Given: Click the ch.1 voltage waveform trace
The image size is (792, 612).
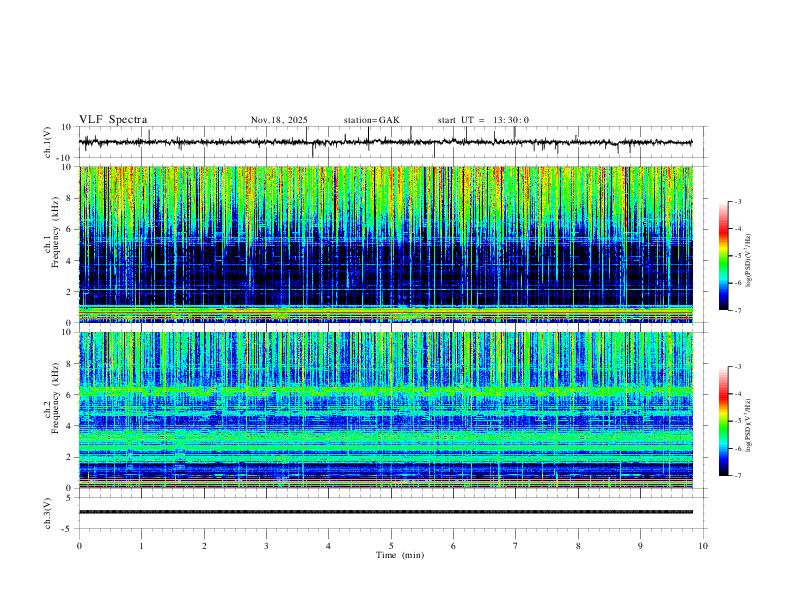Looking at the screenshot, I should click(386, 142).
